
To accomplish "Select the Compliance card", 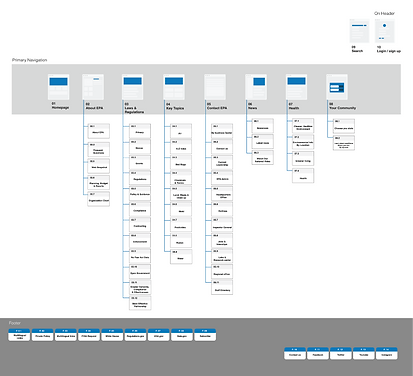I will (140, 209).
